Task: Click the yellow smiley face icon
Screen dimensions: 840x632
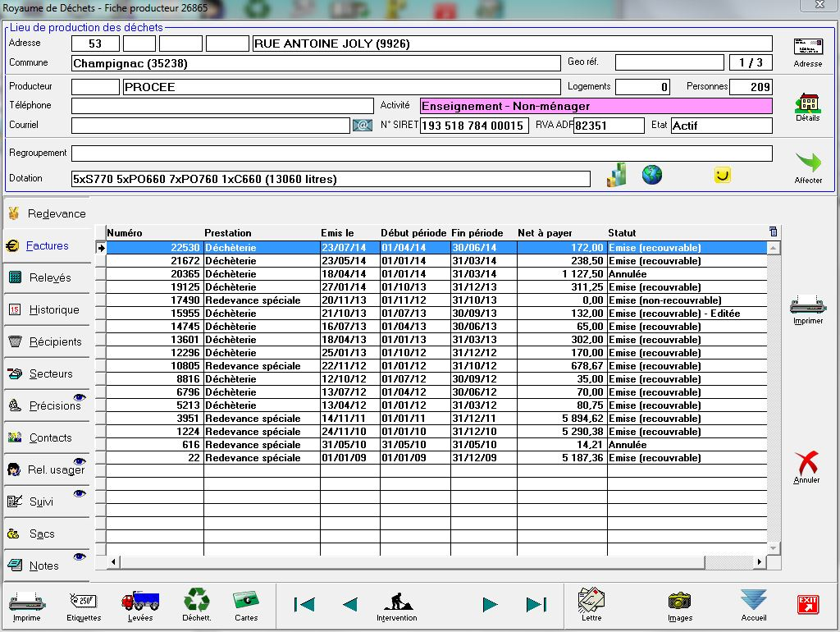Action: (722, 175)
